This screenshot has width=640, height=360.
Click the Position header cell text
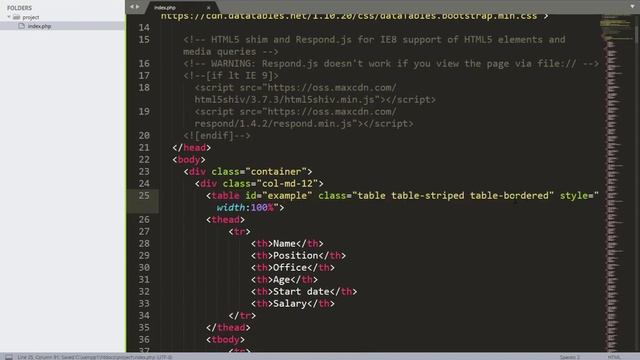296,256
